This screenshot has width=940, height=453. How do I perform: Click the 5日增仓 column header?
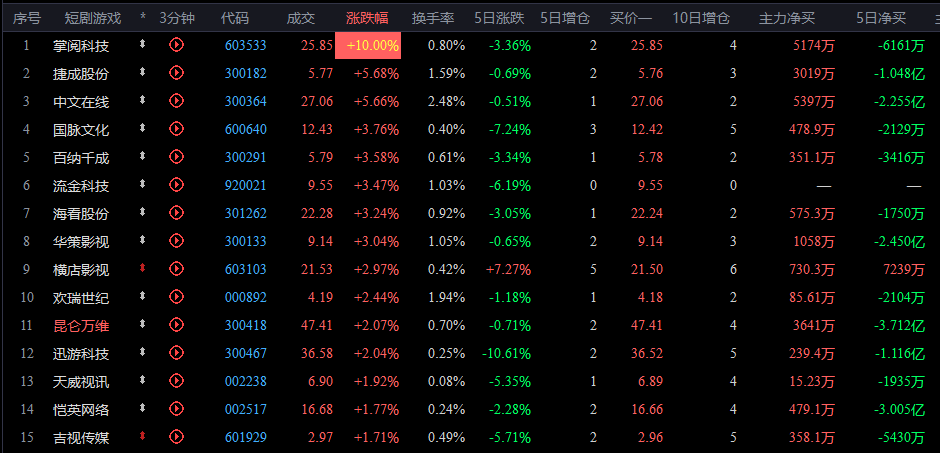(565, 18)
